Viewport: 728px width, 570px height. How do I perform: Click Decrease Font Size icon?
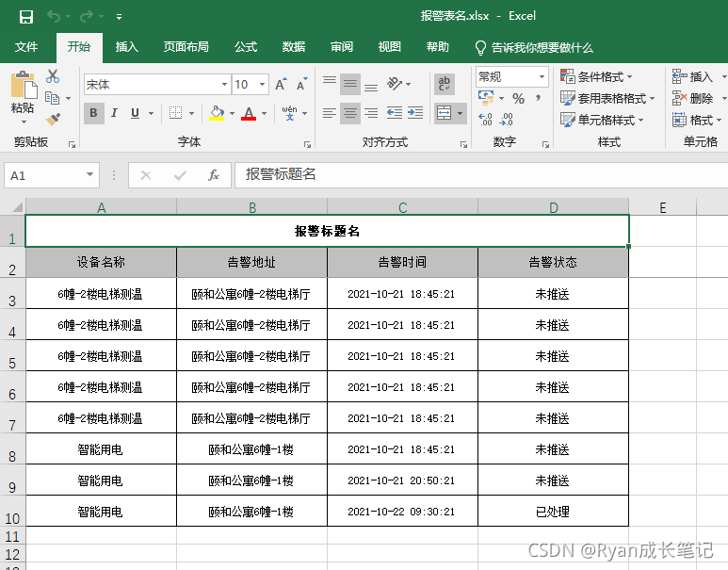(301, 85)
